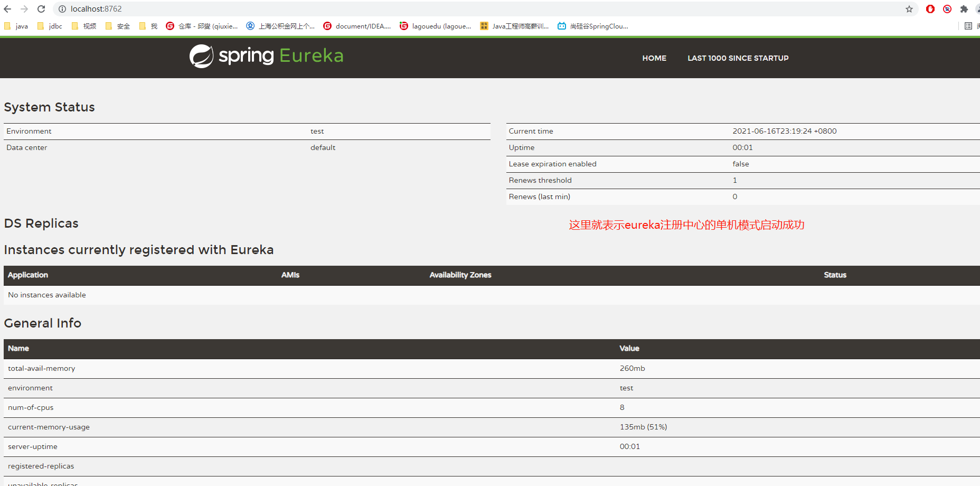Select the total-avail-memory row name
This screenshot has width=980, height=486.
pos(41,368)
